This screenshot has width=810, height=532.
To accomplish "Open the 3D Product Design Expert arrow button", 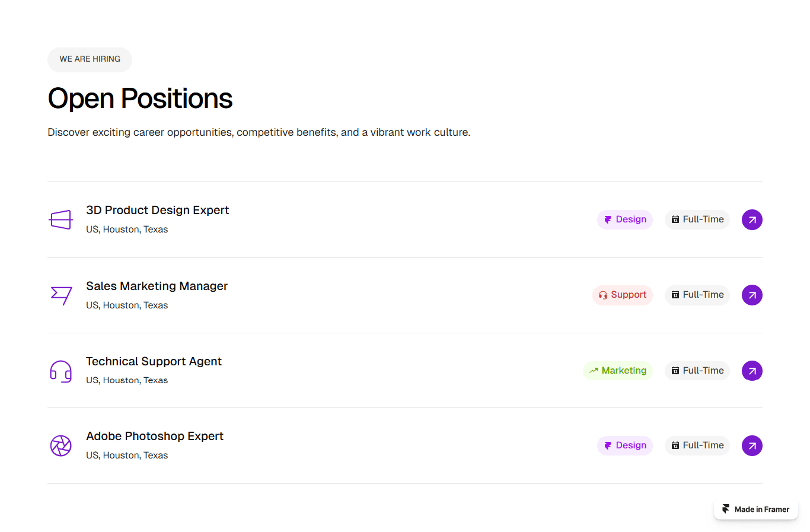I will (752, 219).
